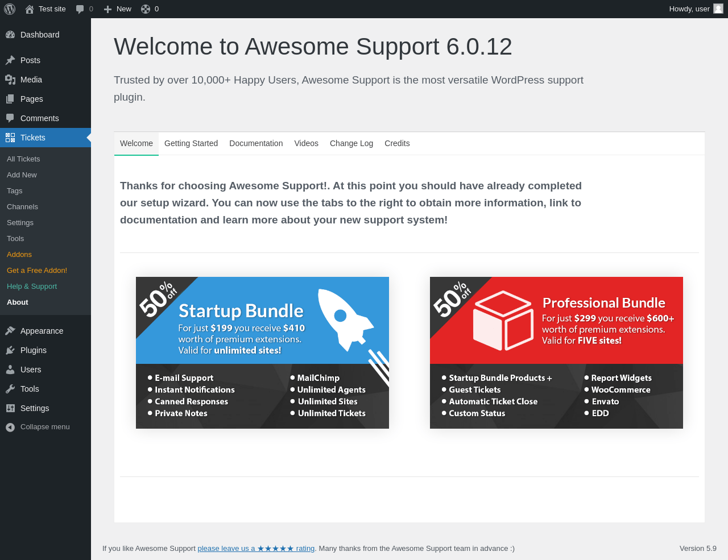Image resolution: width=728 pixels, height=560 pixels.
Task: Click the Tools wrench icon
Action: click(10, 389)
